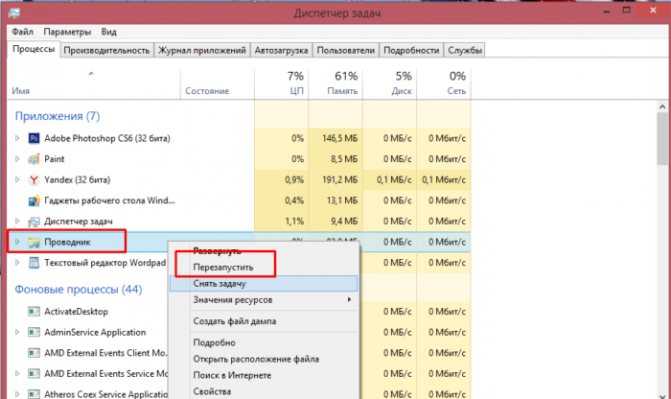
Task: Click the vertical scrollbar thumb
Action: (663, 138)
